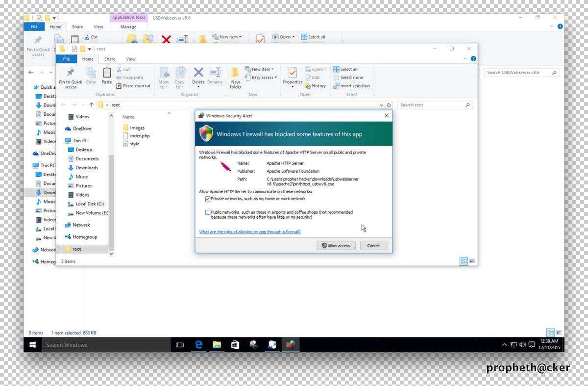Open the Windows Store from taskbar
Screen dimensions: 588x386
(235, 345)
